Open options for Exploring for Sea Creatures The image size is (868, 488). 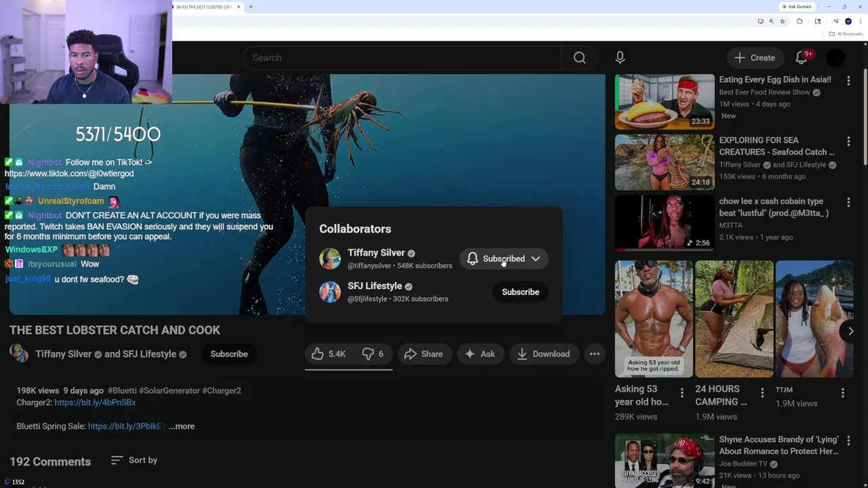click(848, 142)
